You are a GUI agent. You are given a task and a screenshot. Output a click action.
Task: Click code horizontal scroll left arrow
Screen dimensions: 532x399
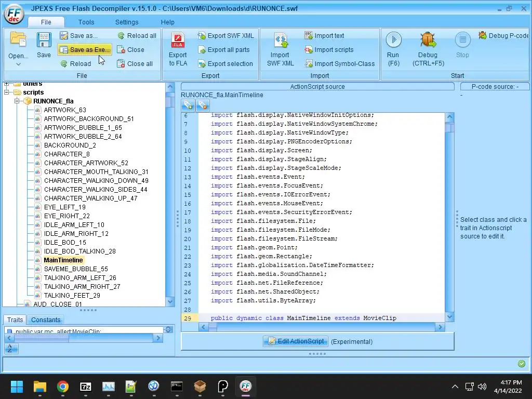click(203, 327)
